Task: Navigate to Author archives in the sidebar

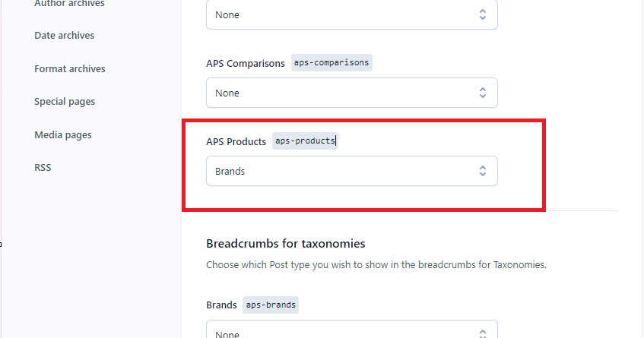Action: (69, 4)
